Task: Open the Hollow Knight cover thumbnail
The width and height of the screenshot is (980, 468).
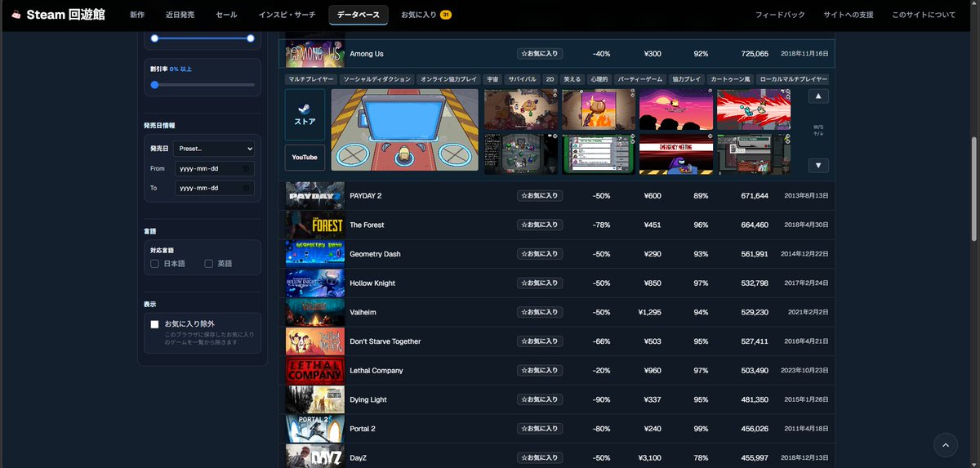Action: pos(314,283)
